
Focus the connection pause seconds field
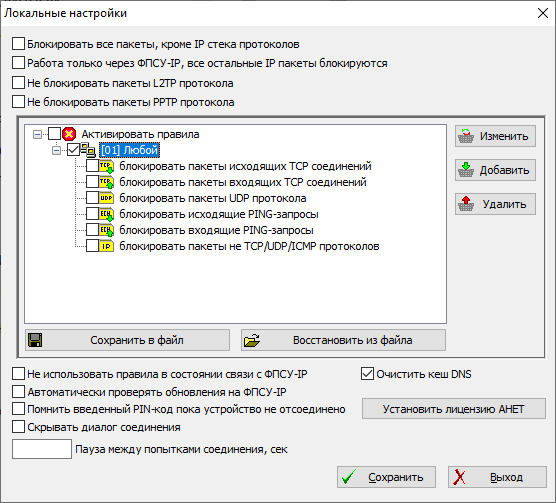pos(42,449)
